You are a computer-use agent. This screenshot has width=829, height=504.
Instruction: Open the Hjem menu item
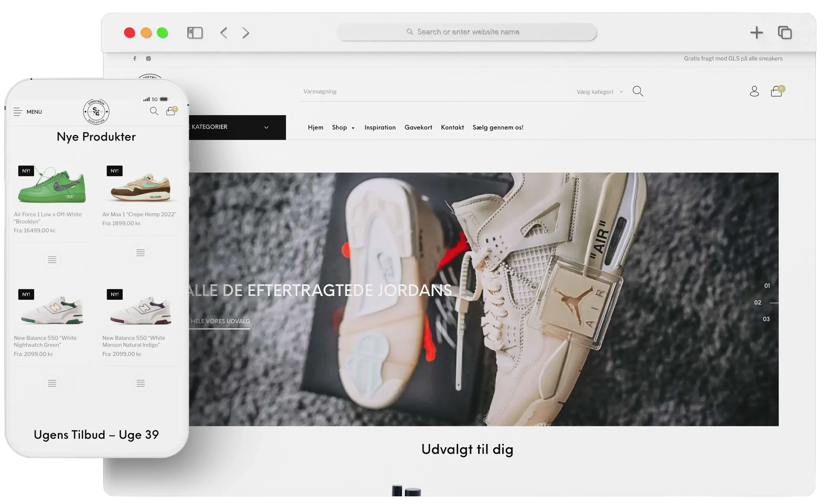316,128
